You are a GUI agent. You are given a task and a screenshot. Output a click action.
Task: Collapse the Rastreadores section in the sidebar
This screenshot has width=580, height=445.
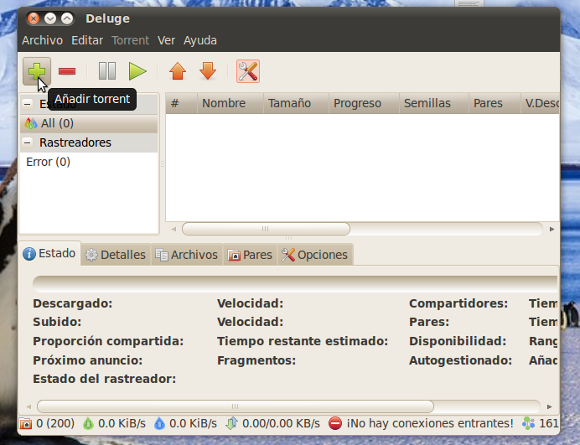point(27,142)
